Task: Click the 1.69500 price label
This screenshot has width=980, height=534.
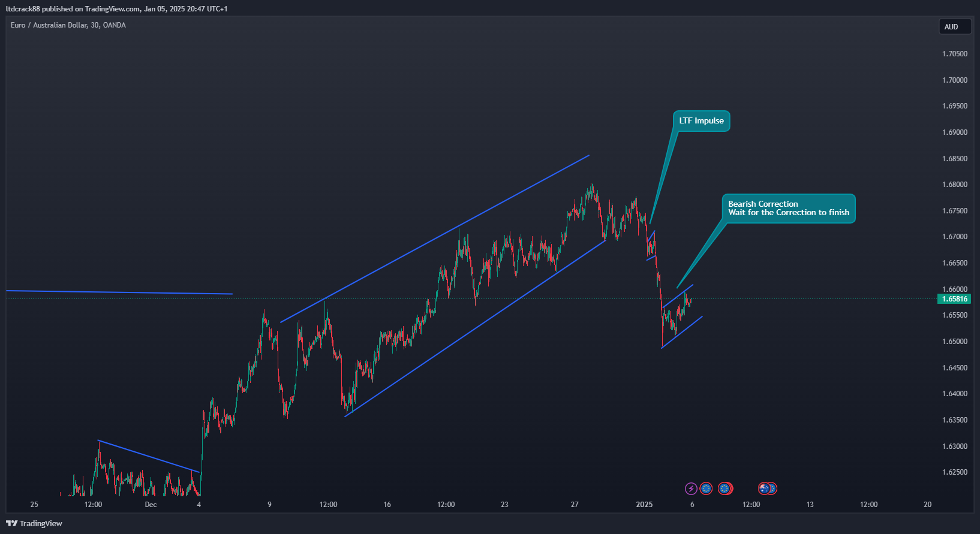Action: click(x=955, y=106)
